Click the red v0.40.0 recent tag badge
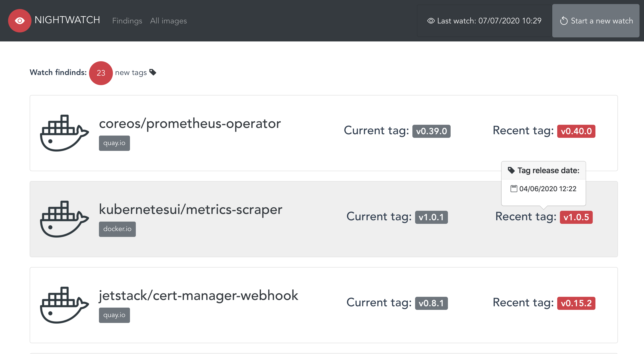This screenshot has width=644, height=354. (576, 131)
